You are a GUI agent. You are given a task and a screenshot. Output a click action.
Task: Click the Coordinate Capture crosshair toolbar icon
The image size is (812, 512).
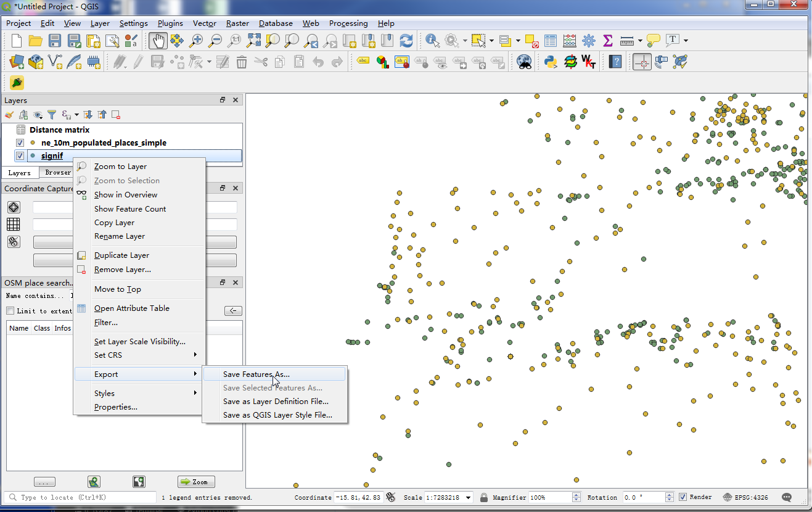[x=642, y=62]
